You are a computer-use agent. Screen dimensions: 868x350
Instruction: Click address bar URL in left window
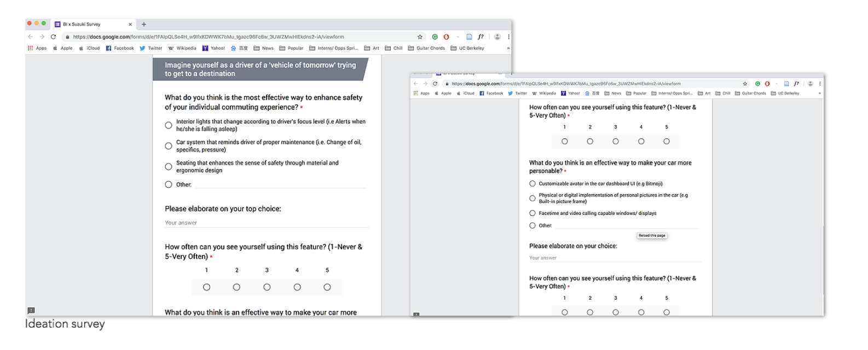point(209,37)
